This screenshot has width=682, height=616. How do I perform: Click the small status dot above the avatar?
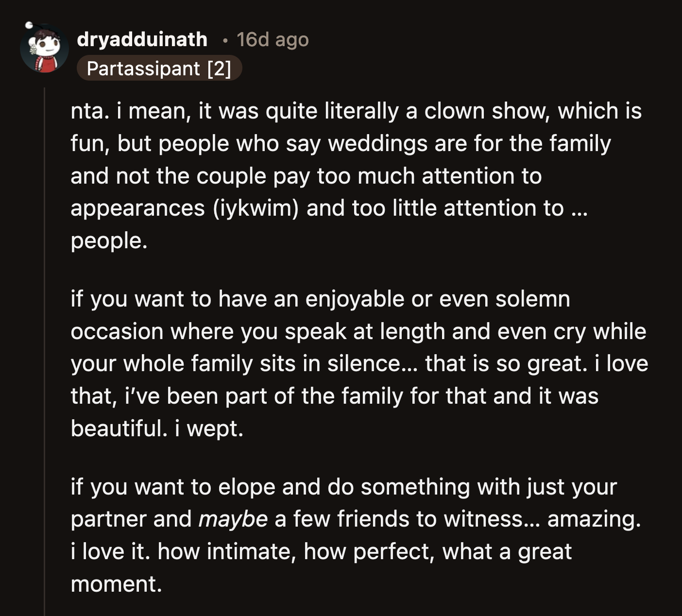29,23
